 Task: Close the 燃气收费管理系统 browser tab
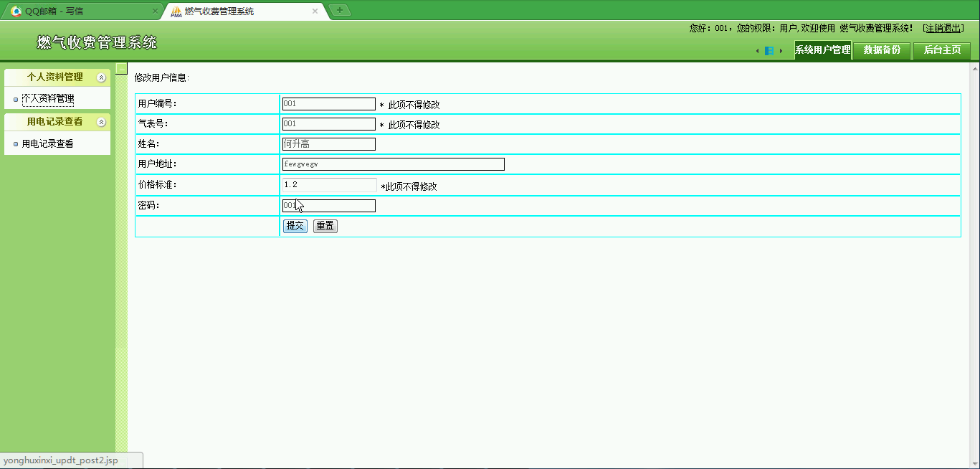(x=315, y=11)
